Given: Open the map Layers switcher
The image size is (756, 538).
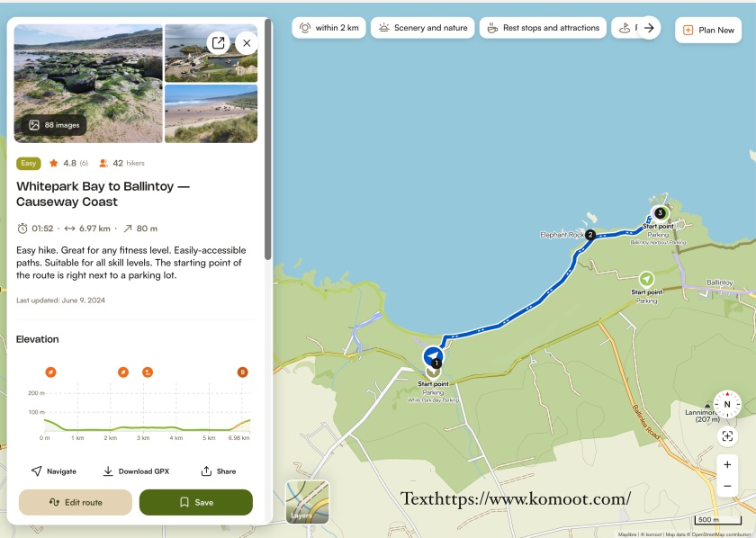Looking at the screenshot, I should point(307,502).
